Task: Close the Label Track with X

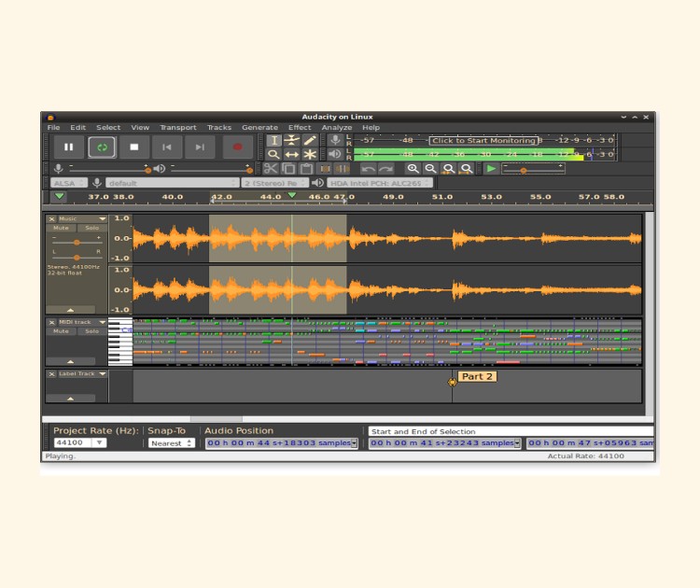Action: [x=51, y=373]
